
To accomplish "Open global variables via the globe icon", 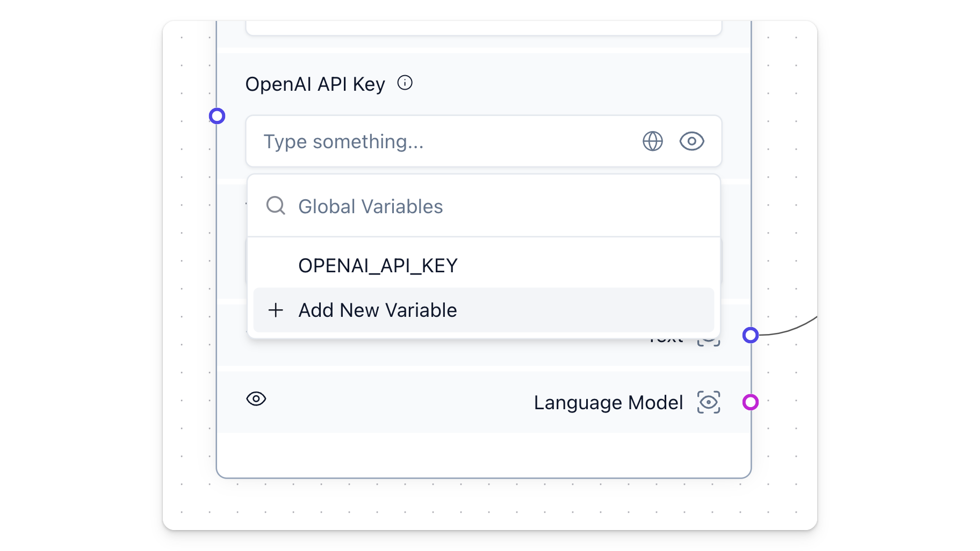I will (652, 141).
